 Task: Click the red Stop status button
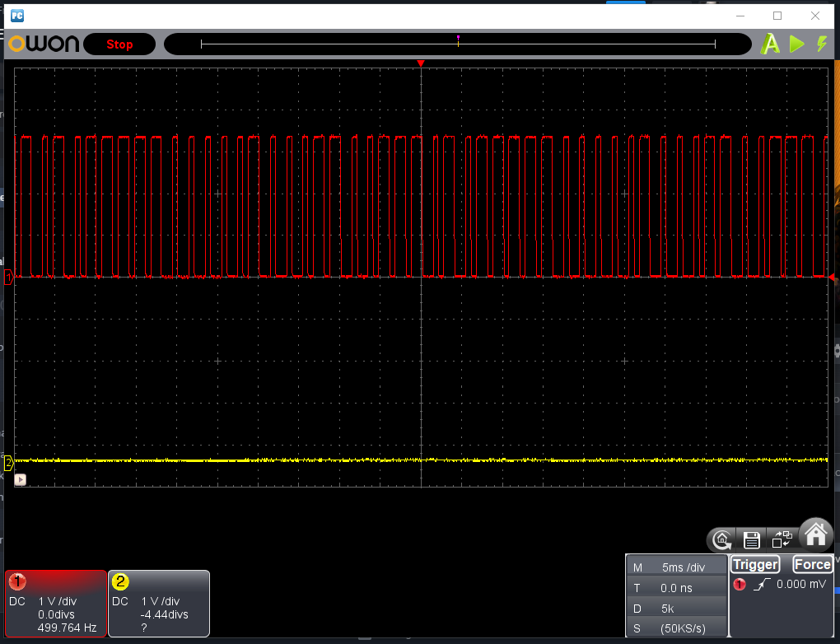[x=119, y=44]
